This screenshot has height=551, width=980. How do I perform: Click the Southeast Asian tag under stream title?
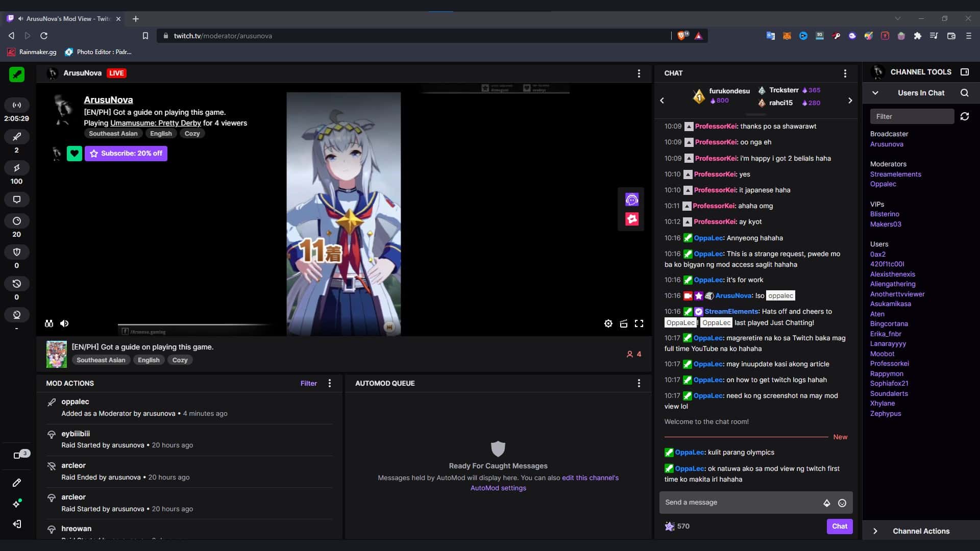pyautogui.click(x=101, y=360)
